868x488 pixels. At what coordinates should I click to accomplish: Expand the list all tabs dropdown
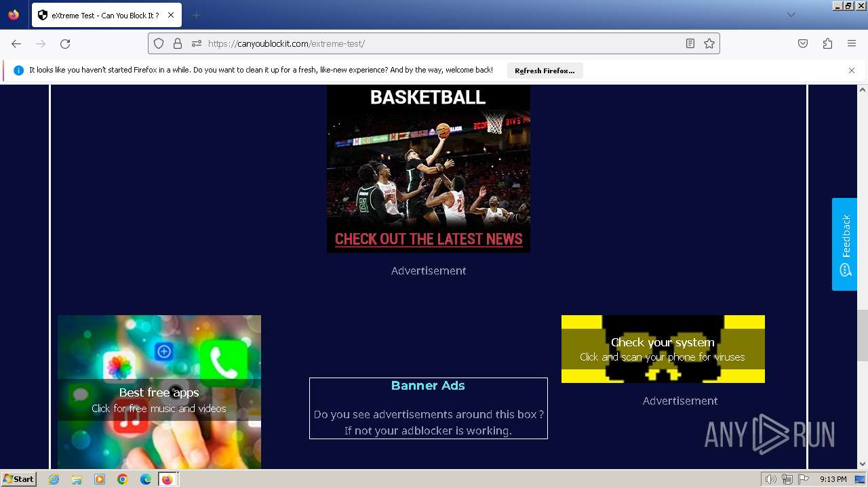point(791,15)
